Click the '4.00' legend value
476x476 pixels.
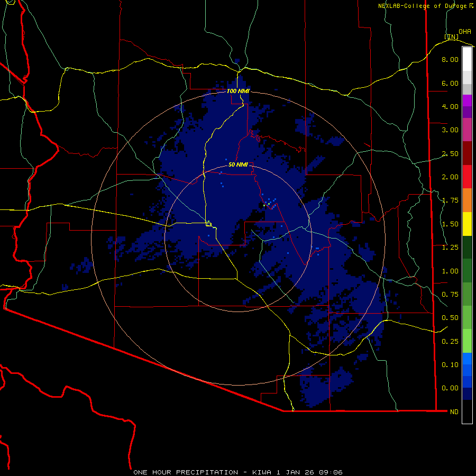coord(450,106)
